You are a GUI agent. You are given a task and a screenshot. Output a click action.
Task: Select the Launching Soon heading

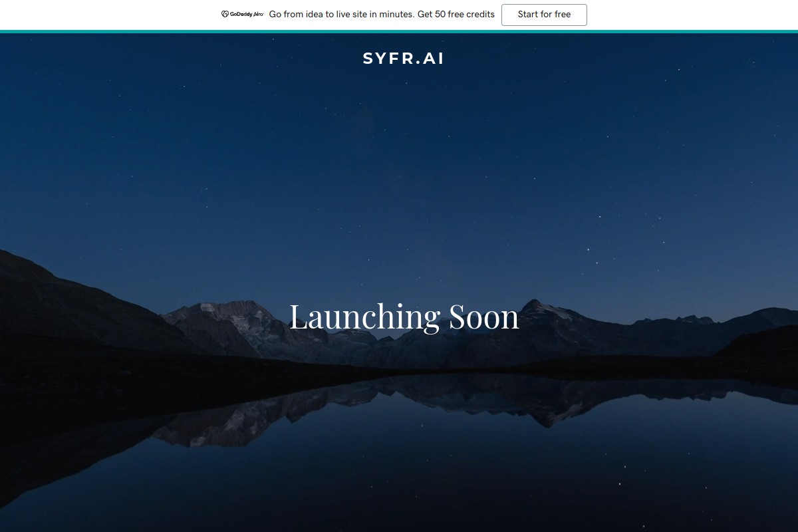tap(404, 317)
